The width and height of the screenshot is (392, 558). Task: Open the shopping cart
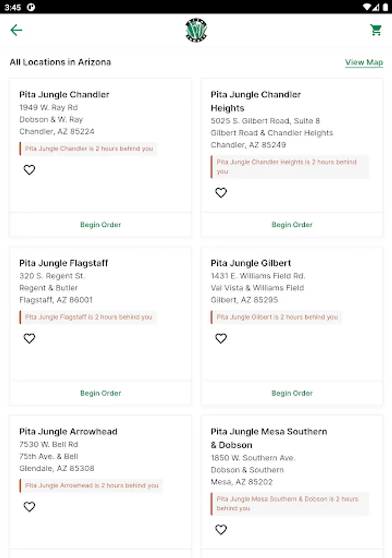click(376, 30)
